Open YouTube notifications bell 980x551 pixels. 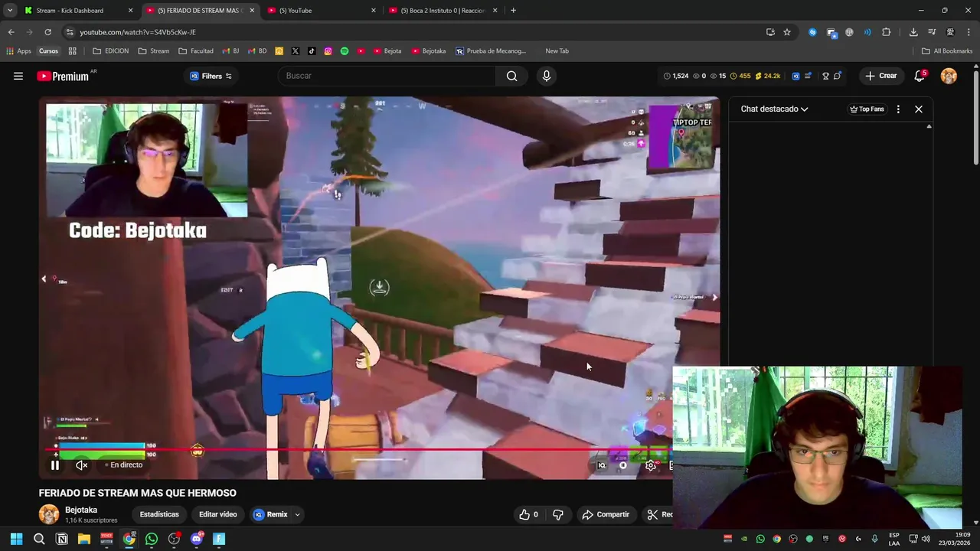point(920,76)
